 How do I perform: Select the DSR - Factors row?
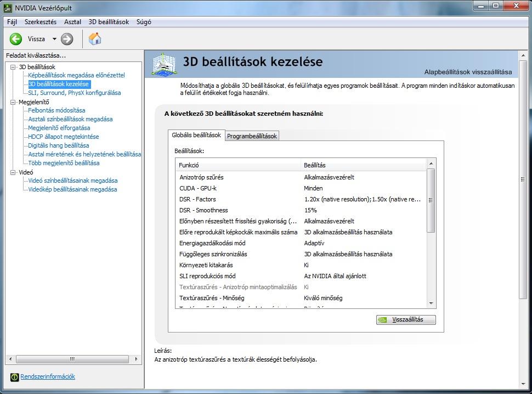301,199
